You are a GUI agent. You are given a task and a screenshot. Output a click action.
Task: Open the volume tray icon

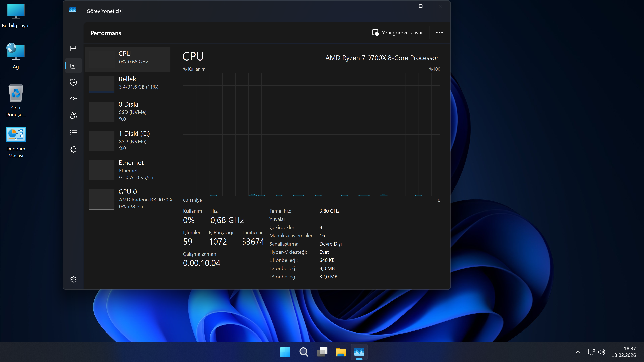pyautogui.click(x=602, y=352)
